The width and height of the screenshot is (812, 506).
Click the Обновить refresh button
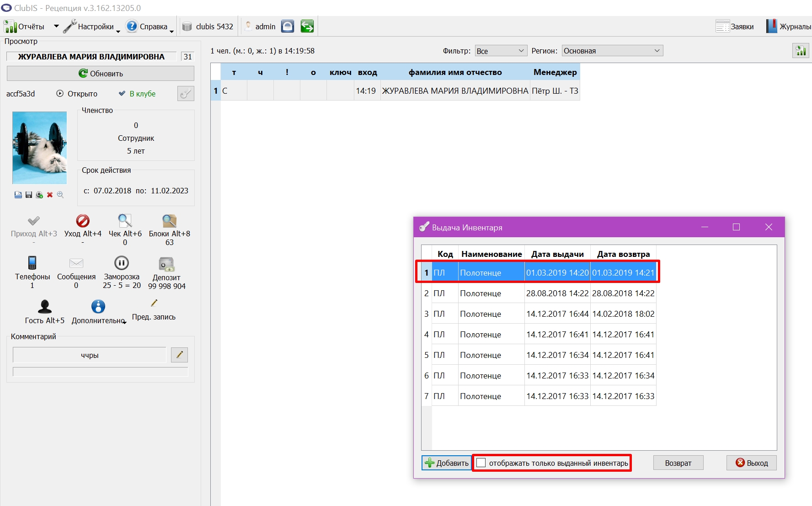(101, 74)
